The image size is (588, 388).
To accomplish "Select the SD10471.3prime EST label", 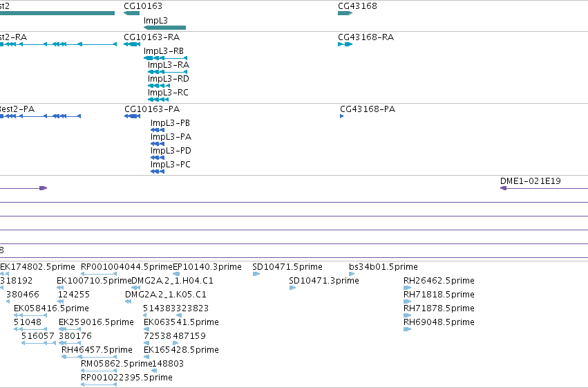I will point(324,281).
